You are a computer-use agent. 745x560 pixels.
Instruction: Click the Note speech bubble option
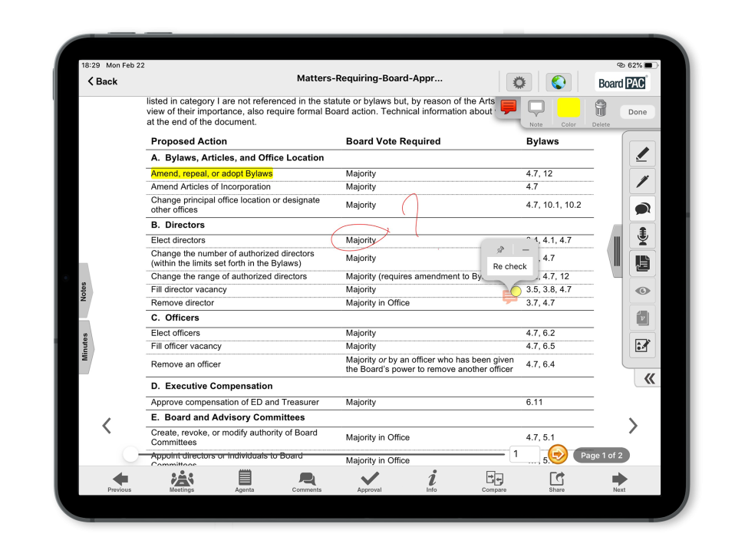pyautogui.click(x=536, y=111)
